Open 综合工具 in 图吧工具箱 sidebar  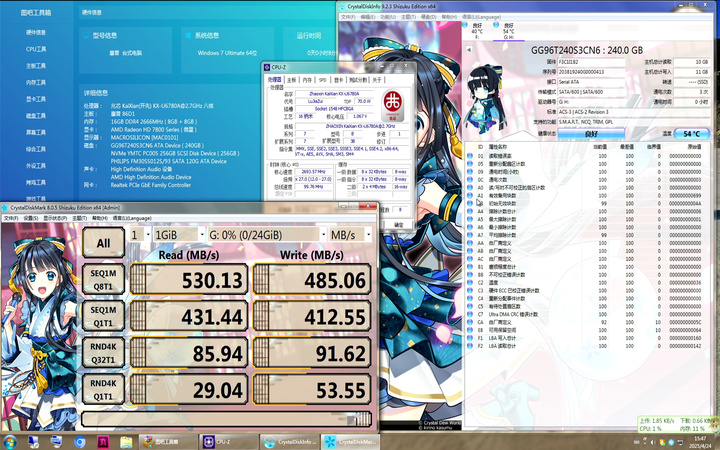coord(36,149)
